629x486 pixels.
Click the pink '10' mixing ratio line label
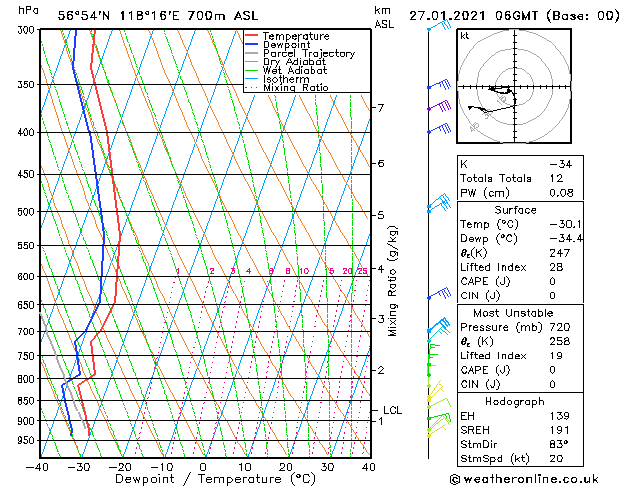pos(304,271)
